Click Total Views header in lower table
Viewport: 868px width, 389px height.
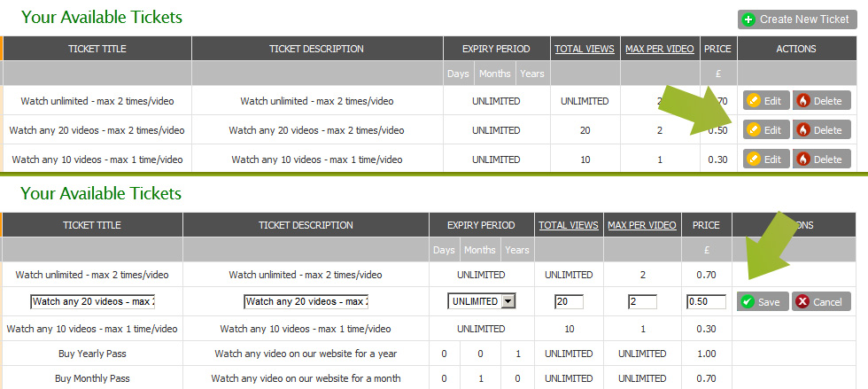570,225
